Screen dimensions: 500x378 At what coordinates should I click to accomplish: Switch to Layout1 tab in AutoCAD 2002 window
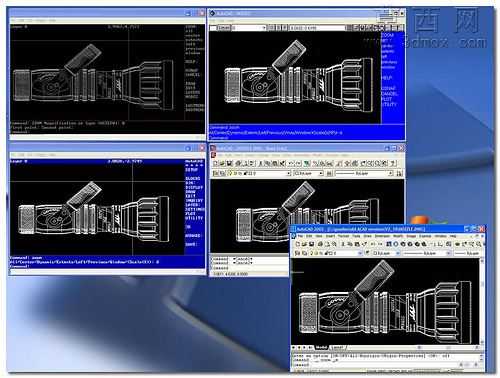point(337,347)
